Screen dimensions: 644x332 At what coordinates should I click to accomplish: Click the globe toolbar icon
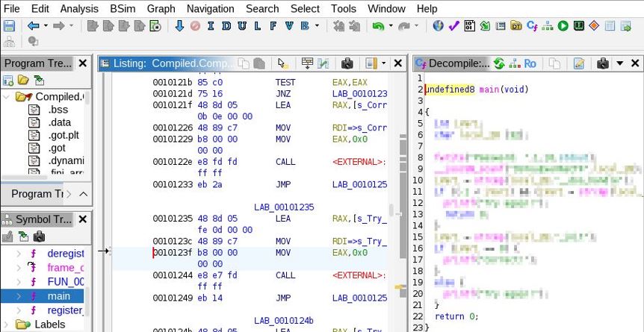click(439, 26)
